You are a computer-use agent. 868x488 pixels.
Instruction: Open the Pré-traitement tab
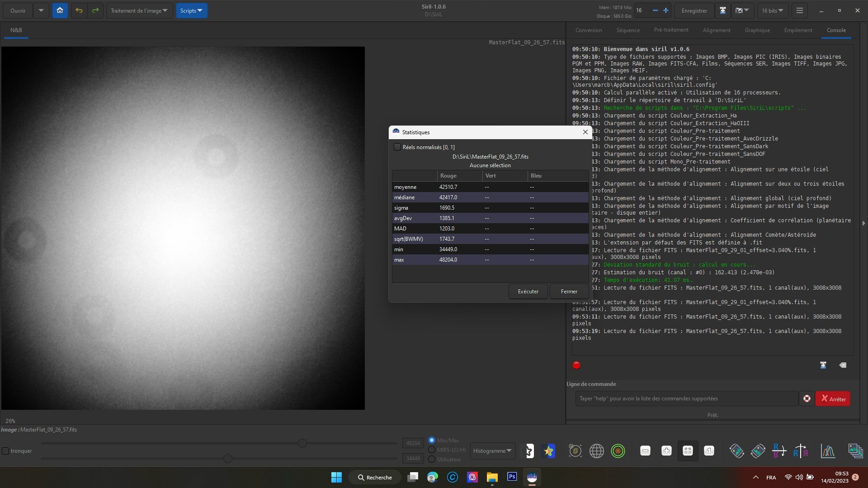coord(671,30)
